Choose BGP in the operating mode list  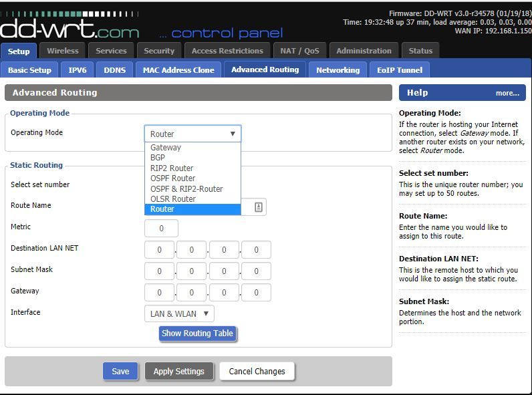tap(192, 158)
